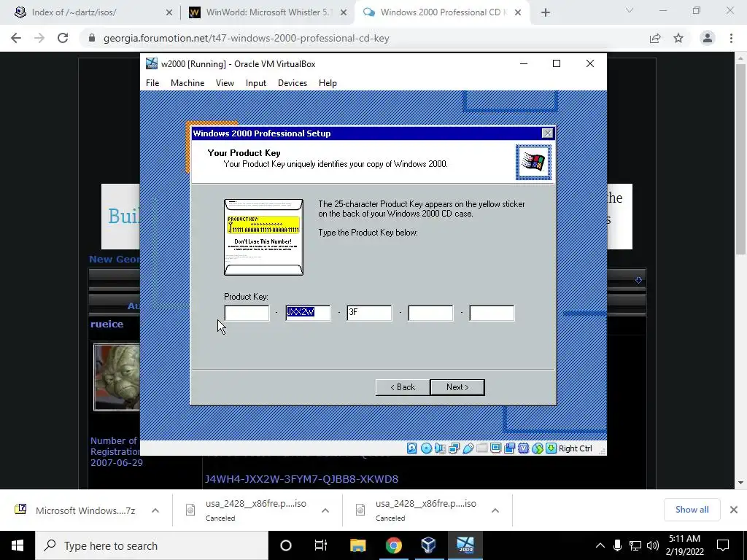The height and width of the screenshot is (560, 747).
Task: Open the Chrome profile avatar
Action: [x=708, y=38]
